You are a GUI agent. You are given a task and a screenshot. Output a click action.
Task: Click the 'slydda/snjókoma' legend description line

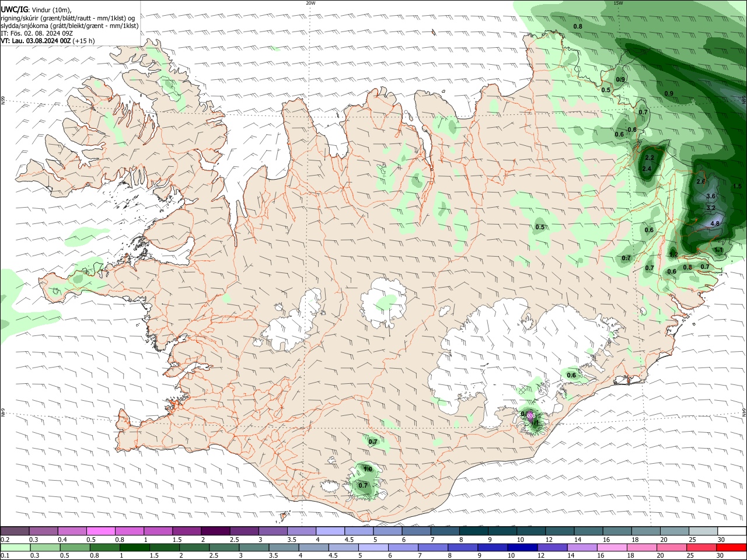[x=69, y=26]
